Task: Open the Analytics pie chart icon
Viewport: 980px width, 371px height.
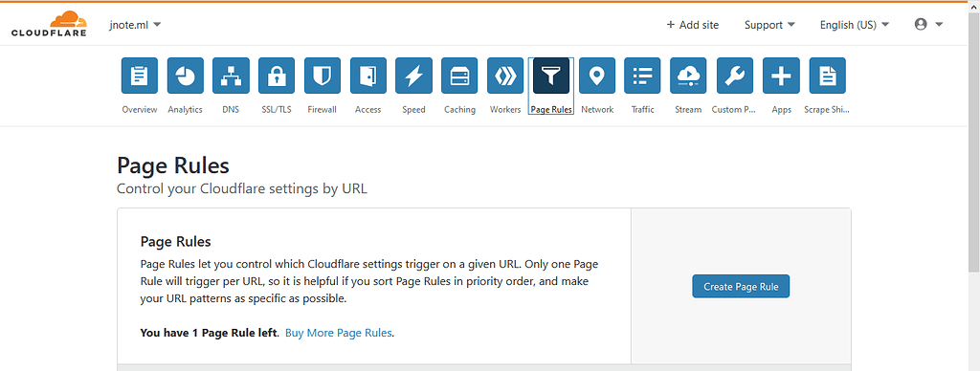Action: coord(185,76)
